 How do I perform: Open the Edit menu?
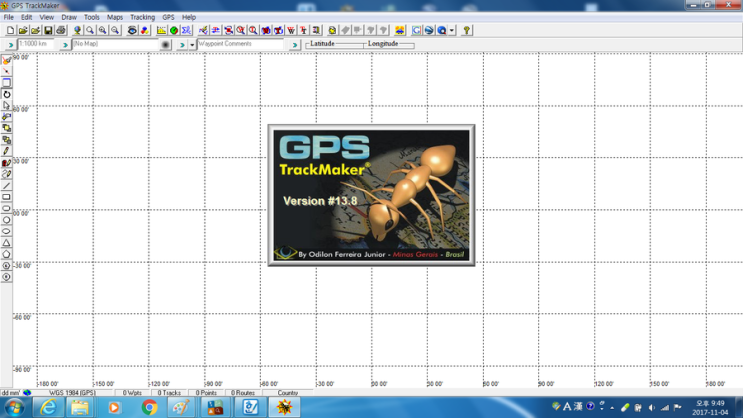[26, 17]
